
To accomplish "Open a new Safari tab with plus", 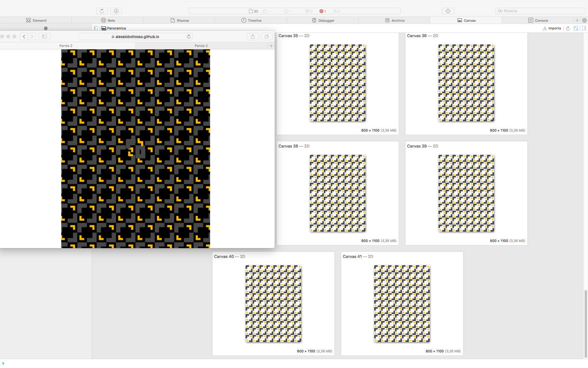I will (271, 46).
